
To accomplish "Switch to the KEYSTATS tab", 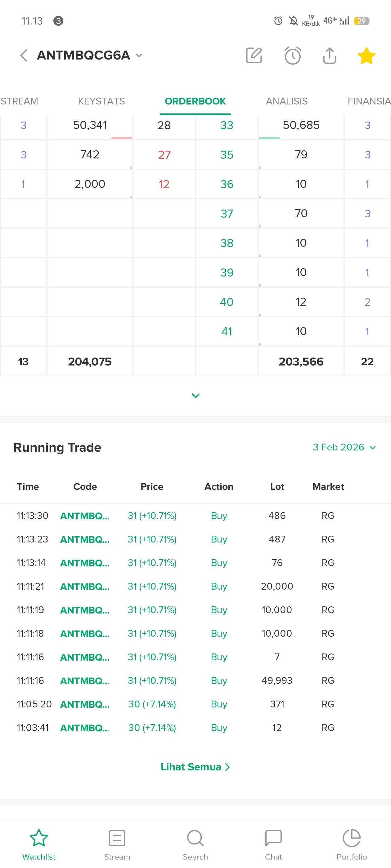I will point(101,101).
